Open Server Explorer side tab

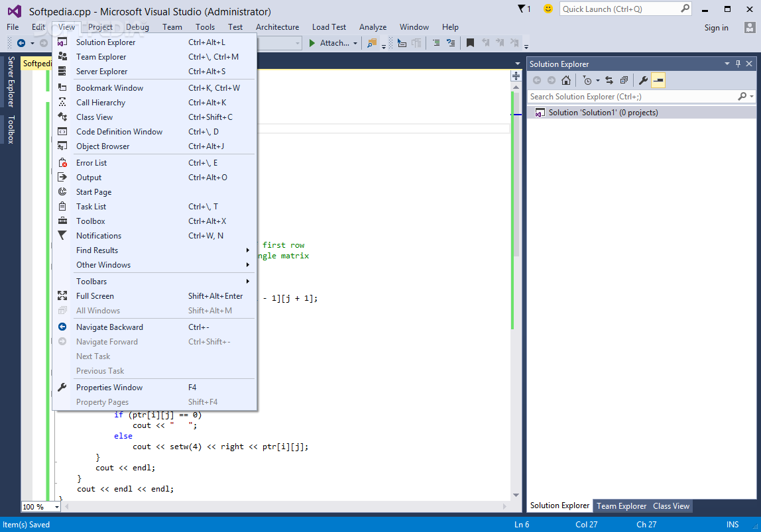[x=11, y=81]
